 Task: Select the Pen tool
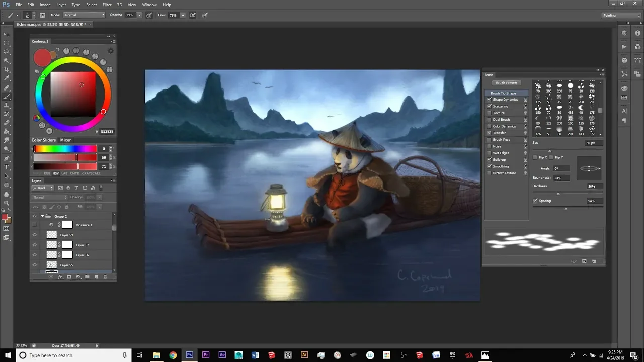[7, 158]
